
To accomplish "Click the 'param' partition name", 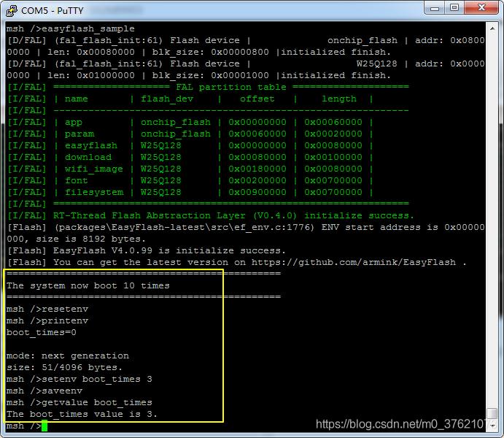I will 80,134.
